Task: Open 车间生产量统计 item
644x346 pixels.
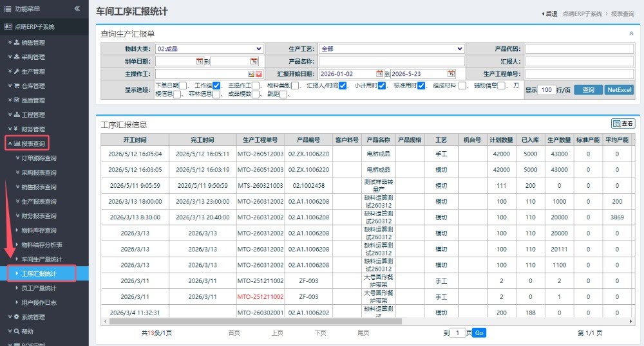Action: click(41, 259)
